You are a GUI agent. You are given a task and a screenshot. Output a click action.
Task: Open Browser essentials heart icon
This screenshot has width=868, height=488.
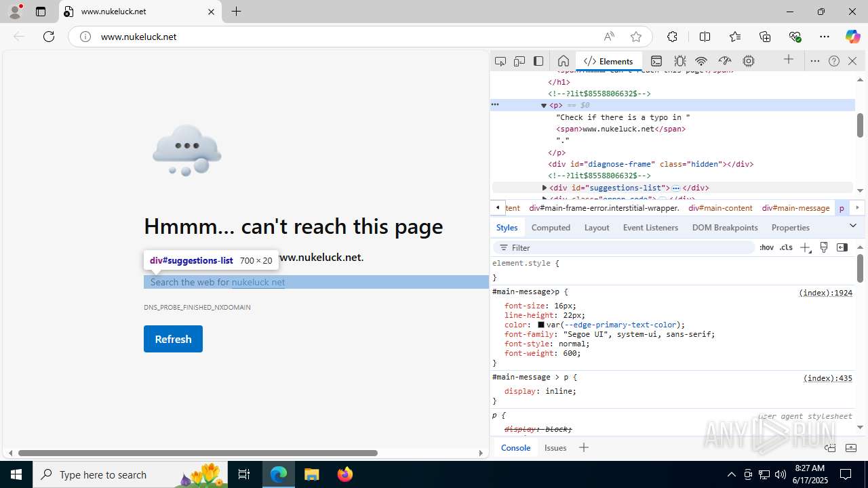point(795,37)
